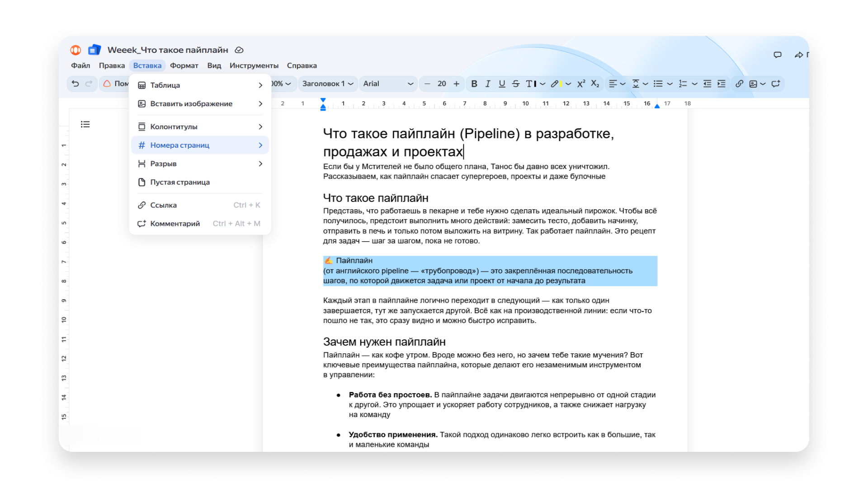The width and height of the screenshot is (868, 488).
Task: Open Вставить изображение submenu
Action: (x=200, y=103)
